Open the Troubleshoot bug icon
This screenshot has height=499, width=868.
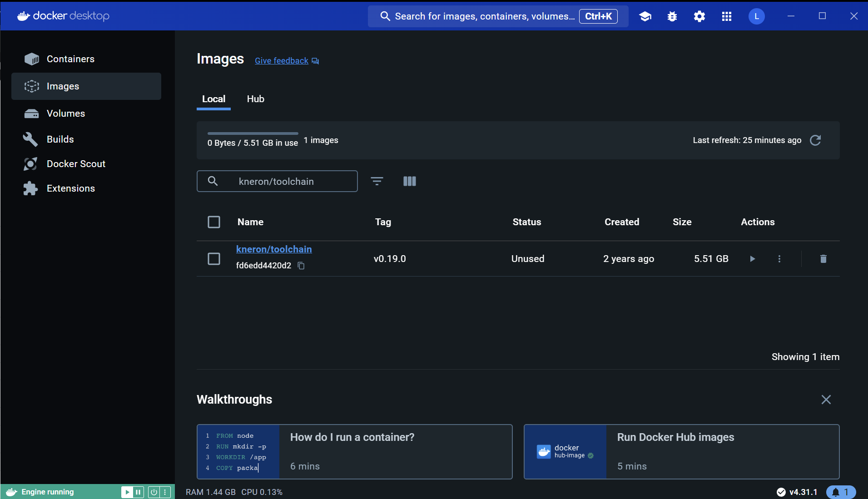coord(672,16)
